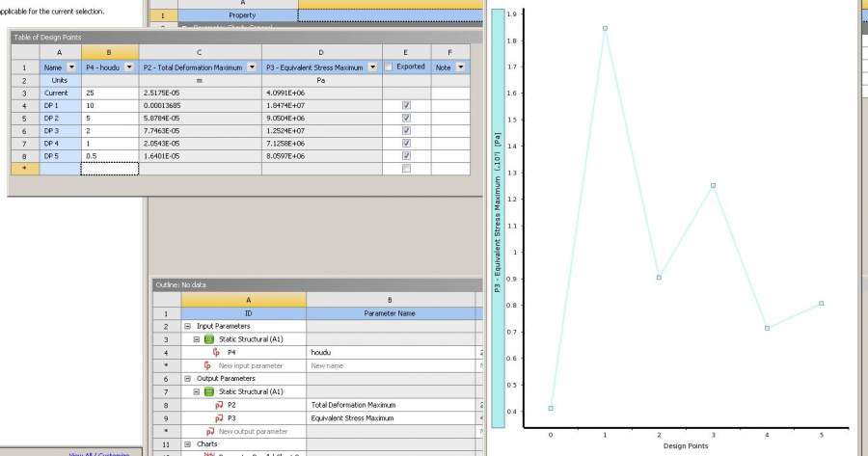The height and width of the screenshot is (456, 868).
Task: Select the Current houdu value 25
Action: [110, 93]
